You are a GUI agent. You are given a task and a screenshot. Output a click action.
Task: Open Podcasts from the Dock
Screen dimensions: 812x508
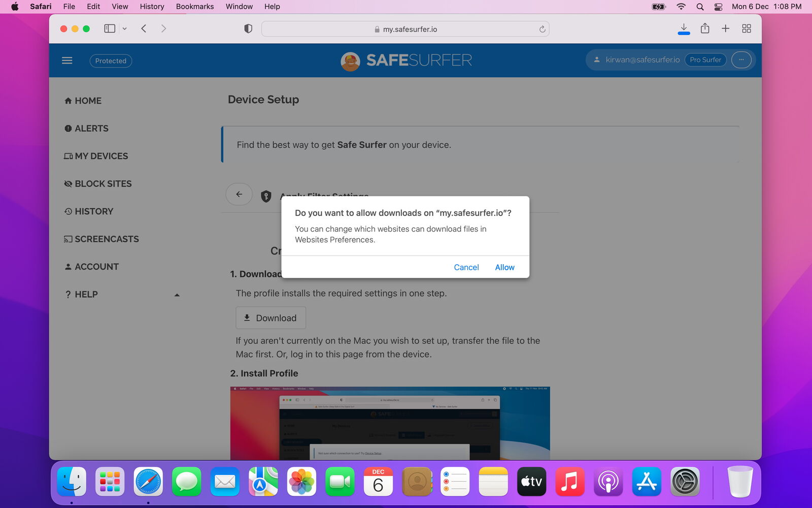coord(608,482)
